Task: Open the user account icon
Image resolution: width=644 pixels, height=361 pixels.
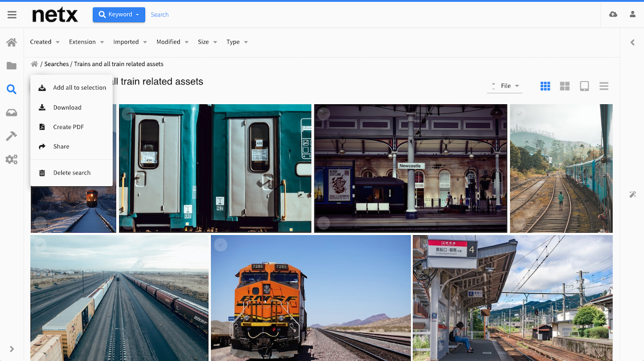Action: [x=633, y=15]
